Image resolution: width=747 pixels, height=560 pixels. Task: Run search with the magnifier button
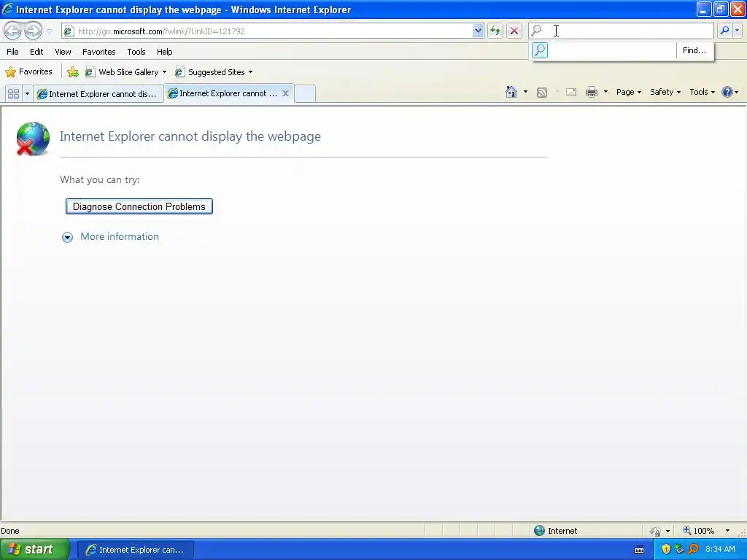(724, 31)
